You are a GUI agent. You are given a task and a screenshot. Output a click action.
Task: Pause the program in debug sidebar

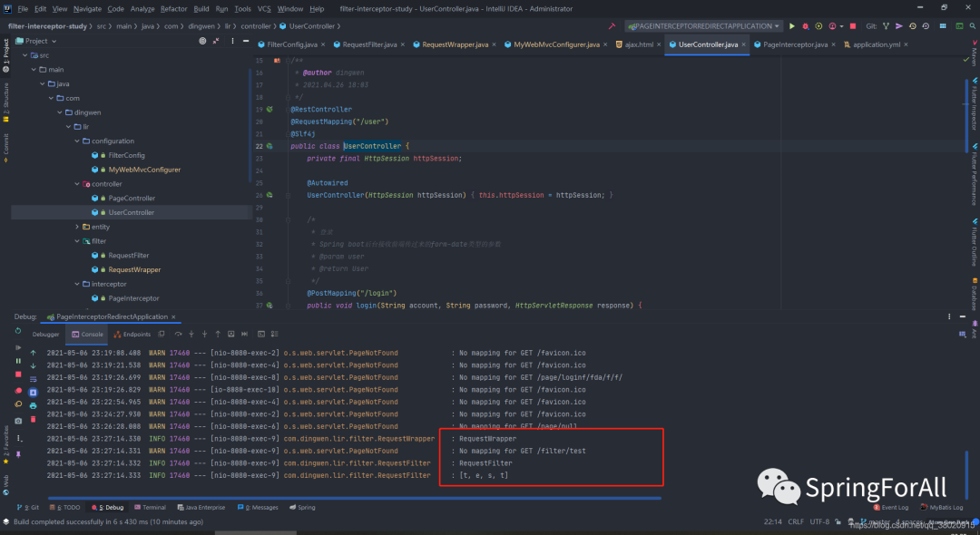coord(18,361)
